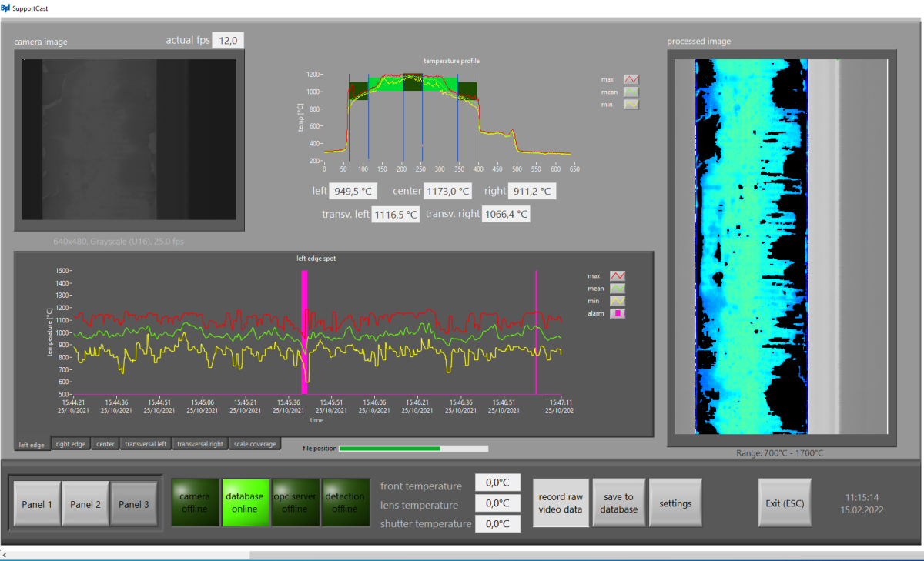Select the transversal left tab

point(146,444)
